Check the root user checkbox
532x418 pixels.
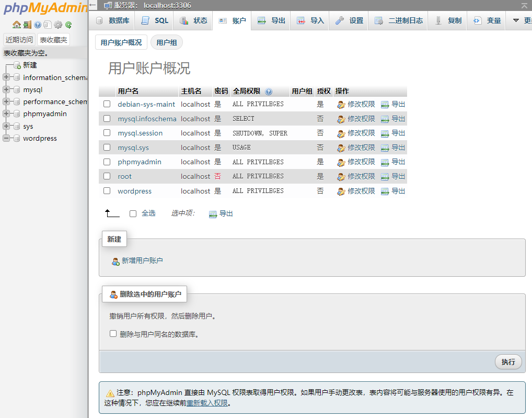tap(107, 176)
